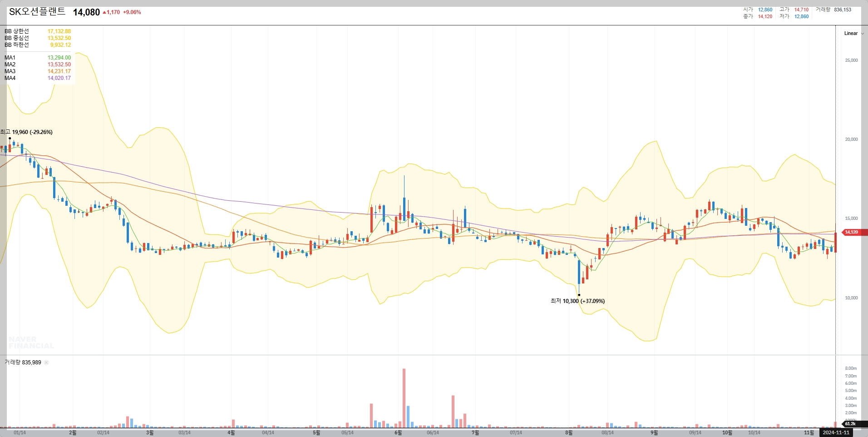868x437 pixels.
Task: Click the 저가 12,860 low price value
Action: pyautogui.click(x=801, y=16)
